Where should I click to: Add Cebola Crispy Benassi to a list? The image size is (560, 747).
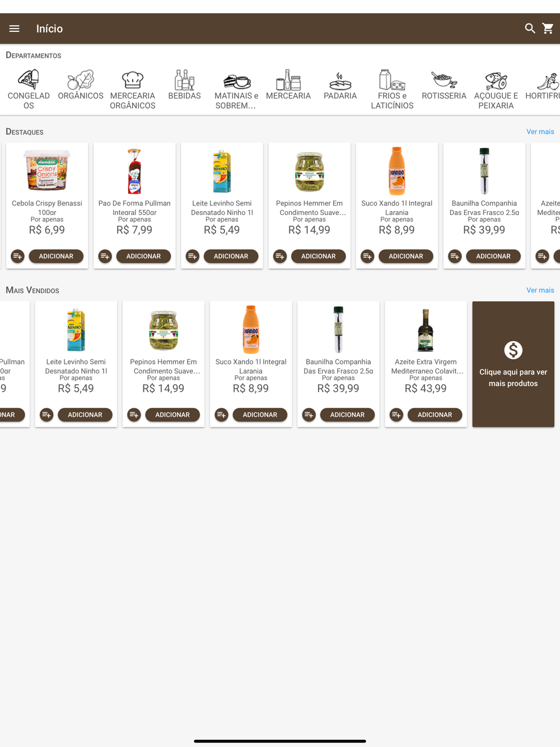(x=18, y=256)
